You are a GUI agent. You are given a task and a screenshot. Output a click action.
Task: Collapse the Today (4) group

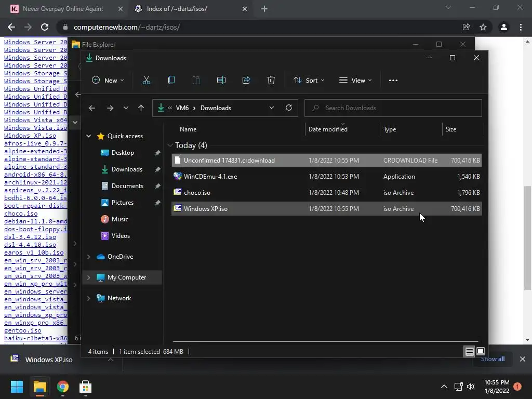(170, 145)
